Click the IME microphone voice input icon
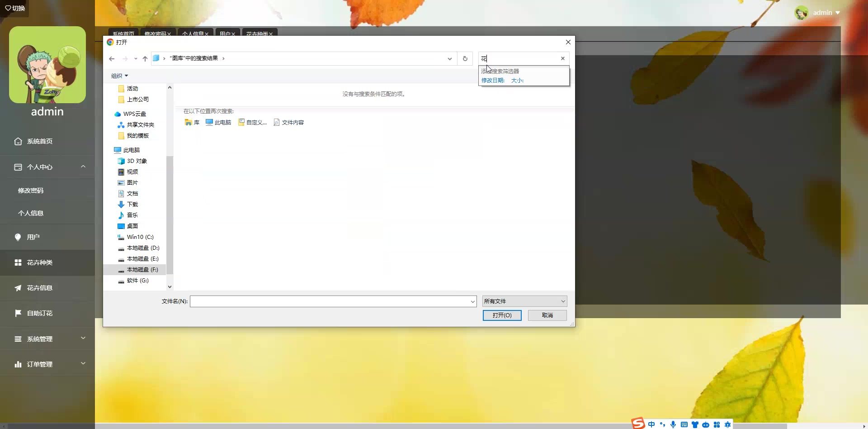Image resolution: width=868 pixels, height=429 pixels. click(673, 424)
